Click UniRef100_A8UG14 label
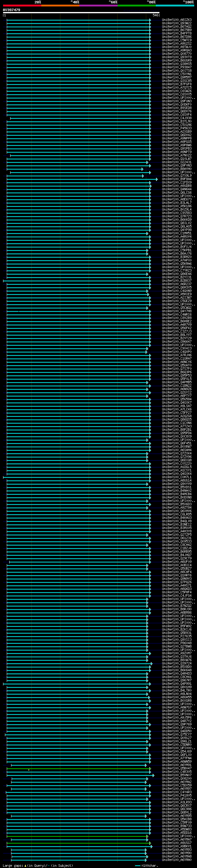Viewport: 197px width, 868px height. click(x=176, y=480)
